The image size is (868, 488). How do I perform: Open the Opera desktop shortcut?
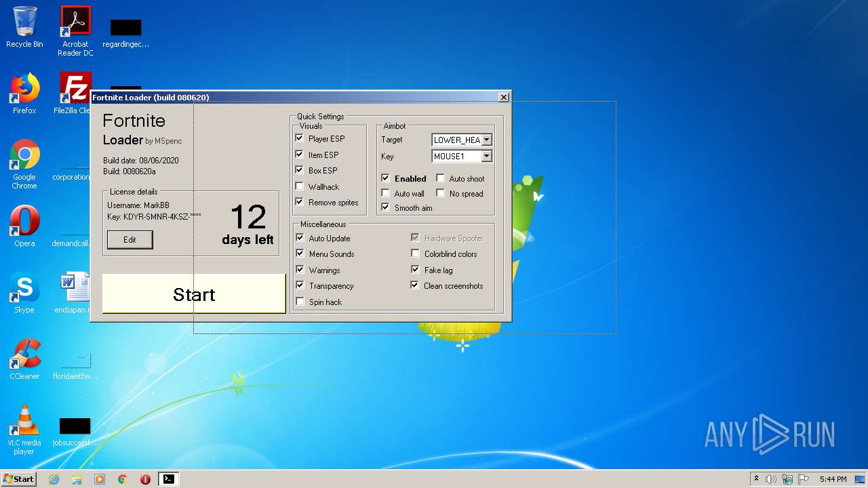pyautogui.click(x=24, y=226)
